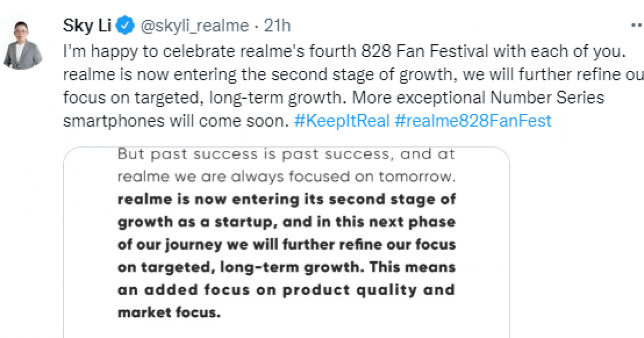Screen dimensions: 644x338
Task: Click the #KeepItReal hashtag
Action: tap(342, 120)
